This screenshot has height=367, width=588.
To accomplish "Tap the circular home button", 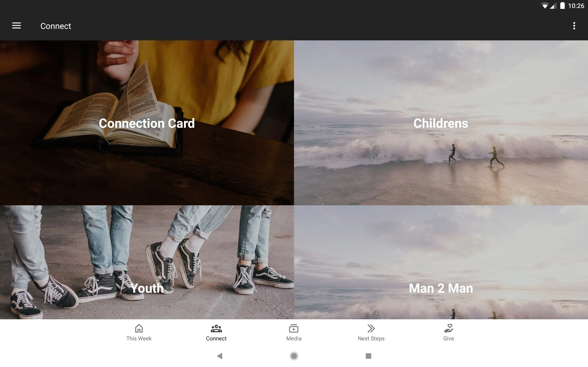I will point(294,356).
